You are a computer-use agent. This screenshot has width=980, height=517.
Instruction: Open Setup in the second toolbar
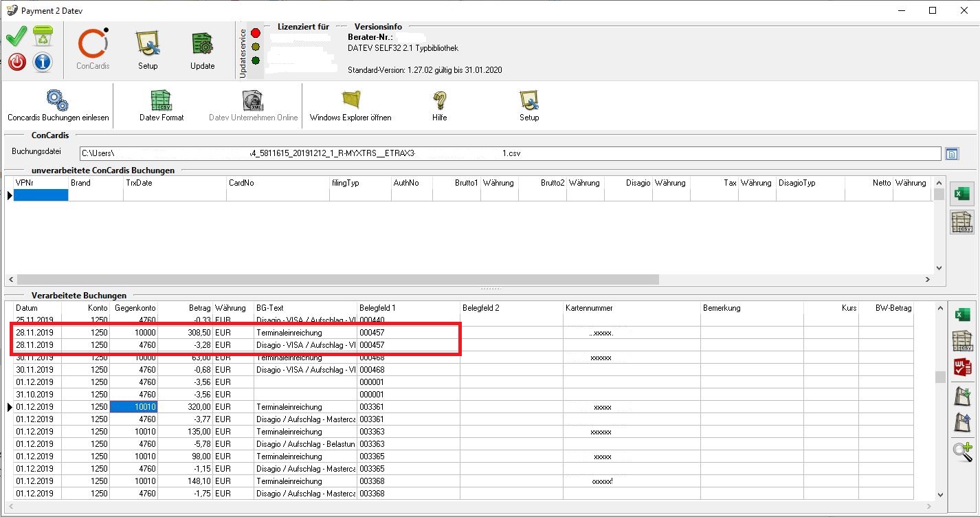(529, 107)
